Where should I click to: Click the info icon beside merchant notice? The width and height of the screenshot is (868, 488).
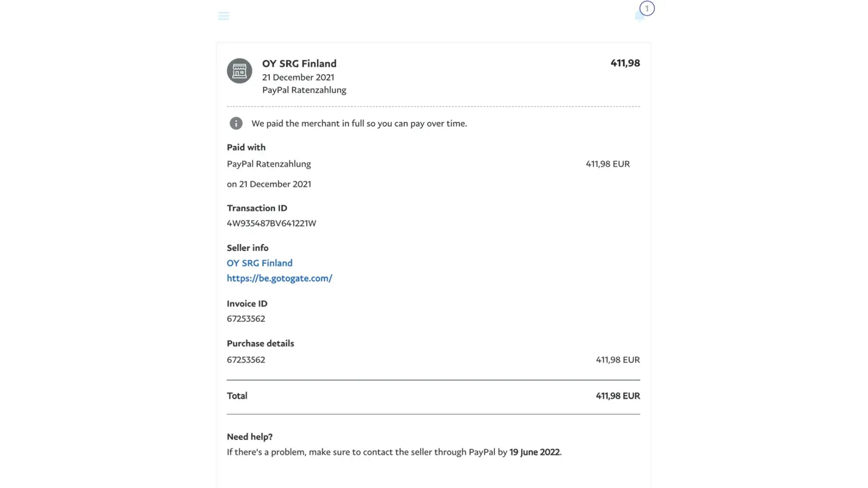[x=236, y=123]
